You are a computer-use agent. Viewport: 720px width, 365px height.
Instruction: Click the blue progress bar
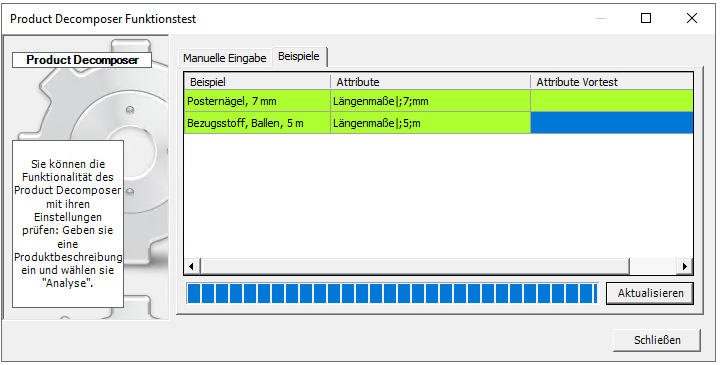tap(392, 293)
